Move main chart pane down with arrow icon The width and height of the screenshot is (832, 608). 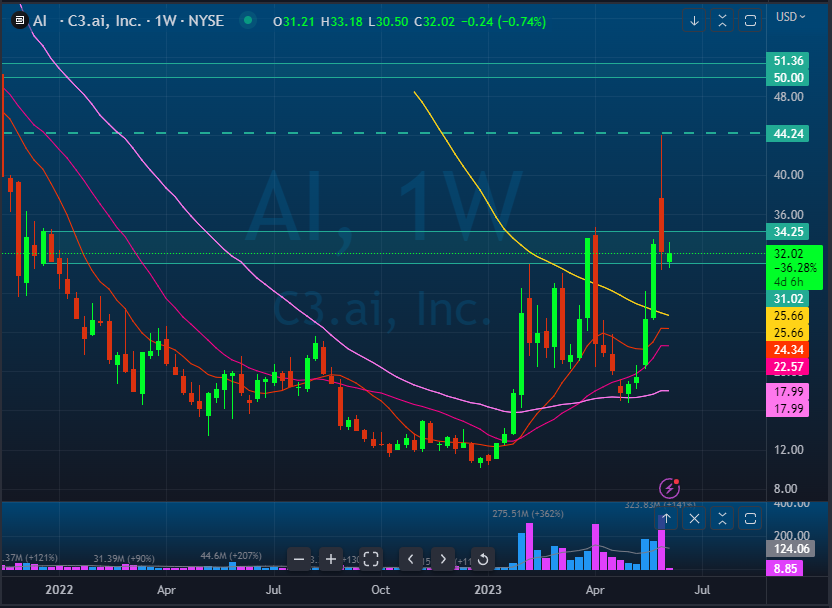pos(694,21)
